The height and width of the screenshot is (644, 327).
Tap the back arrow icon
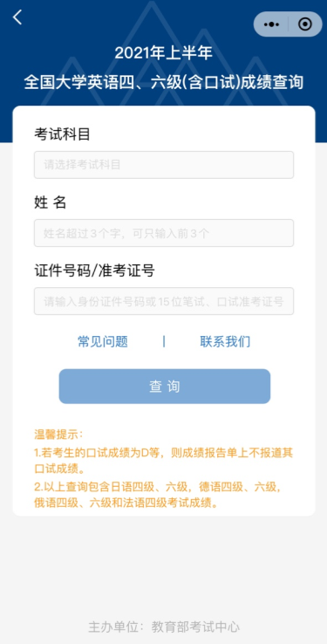click(17, 17)
